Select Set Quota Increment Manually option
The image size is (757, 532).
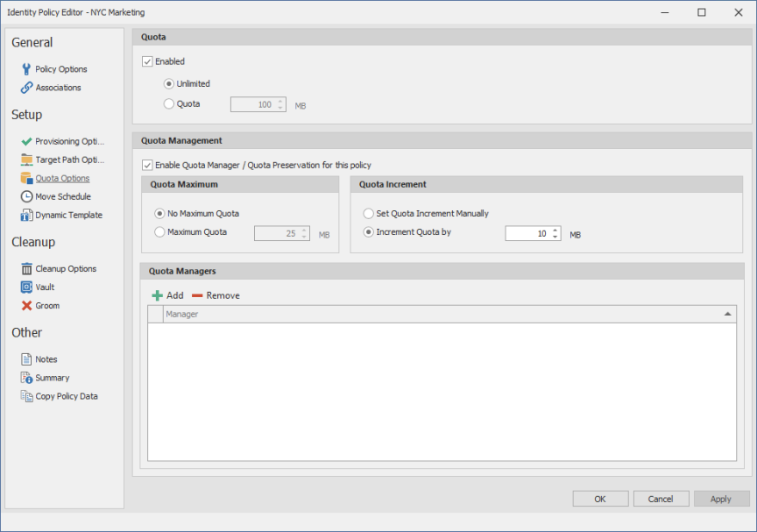(x=368, y=213)
